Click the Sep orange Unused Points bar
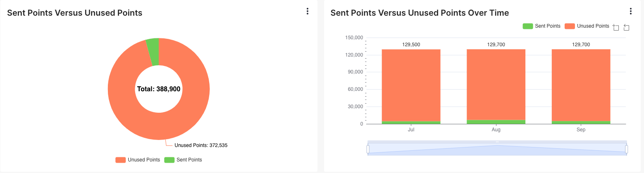This screenshot has width=644, height=173. click(581, 85)
